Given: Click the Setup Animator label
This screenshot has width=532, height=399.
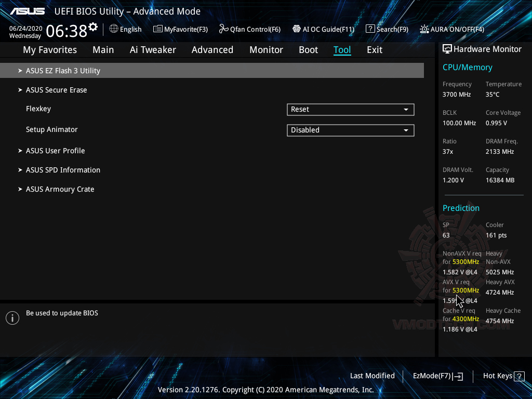Looking at the screenshot, I should pos(51,129).
